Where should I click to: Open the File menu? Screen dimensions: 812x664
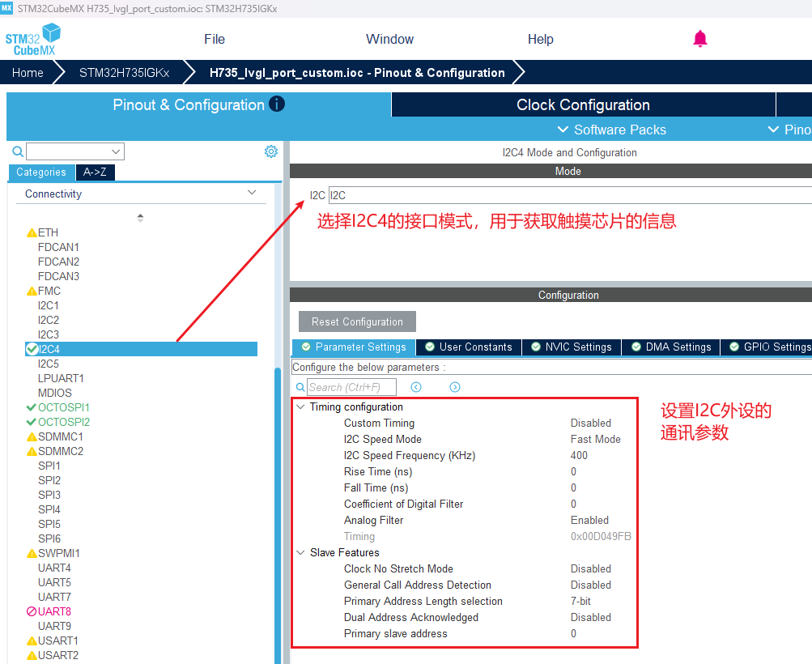tap(215, 40)
